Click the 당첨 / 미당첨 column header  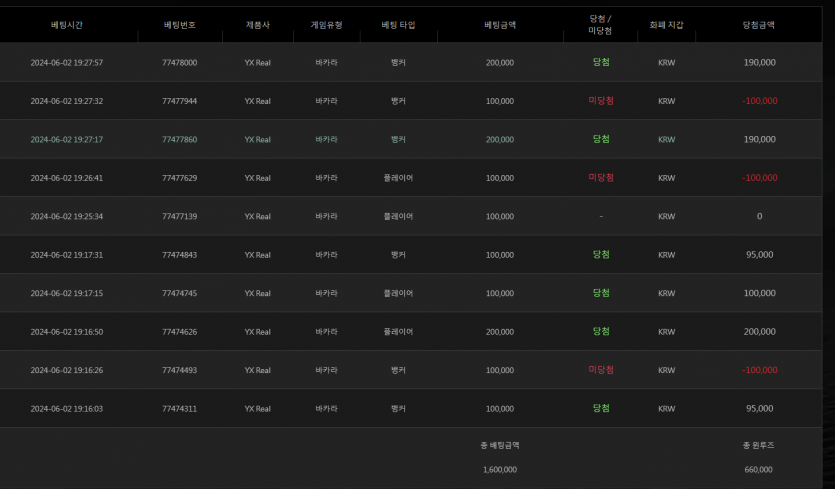click(x=600, y=25)
